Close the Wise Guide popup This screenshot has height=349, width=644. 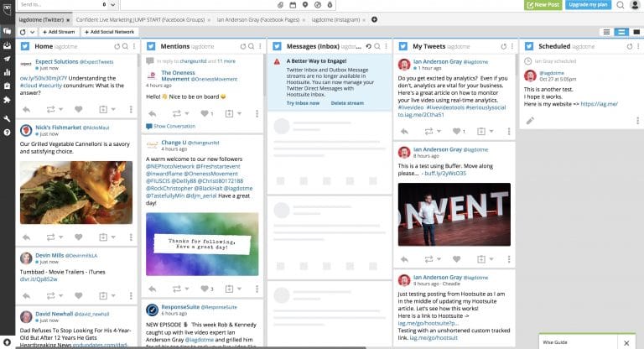[626, 342]
